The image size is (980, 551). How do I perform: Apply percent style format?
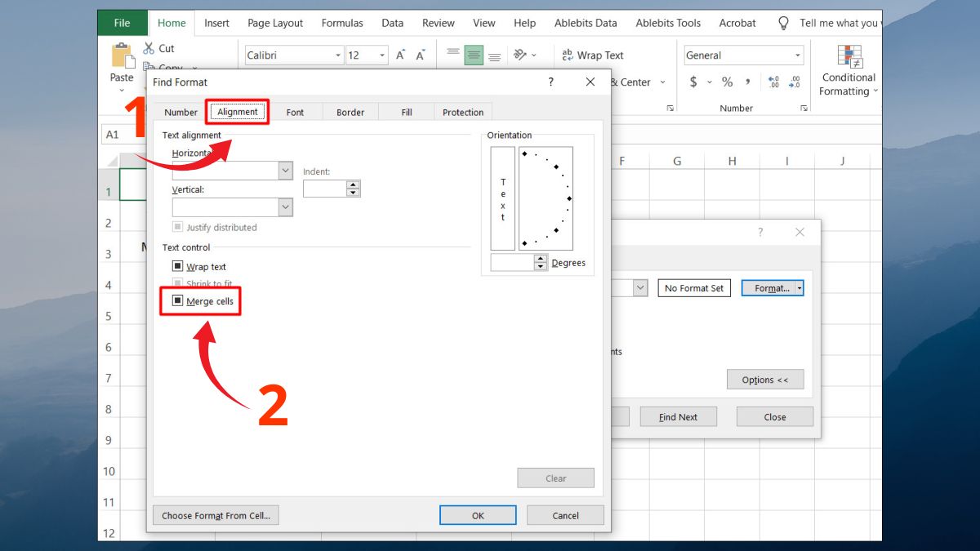[x=727, y=82]
